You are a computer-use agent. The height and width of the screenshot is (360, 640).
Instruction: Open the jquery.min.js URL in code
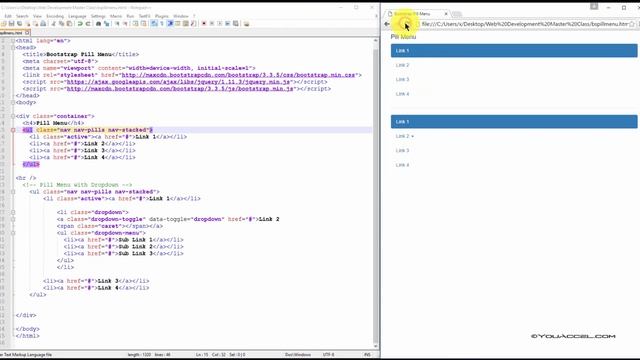pyautogui.click(x=178, y=82)
